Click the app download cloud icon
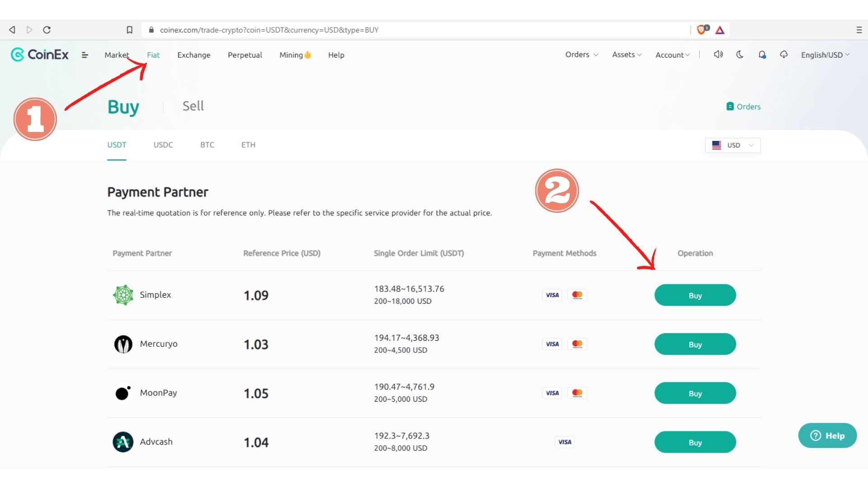The image size is (868, 488). [x=784, y=55]
